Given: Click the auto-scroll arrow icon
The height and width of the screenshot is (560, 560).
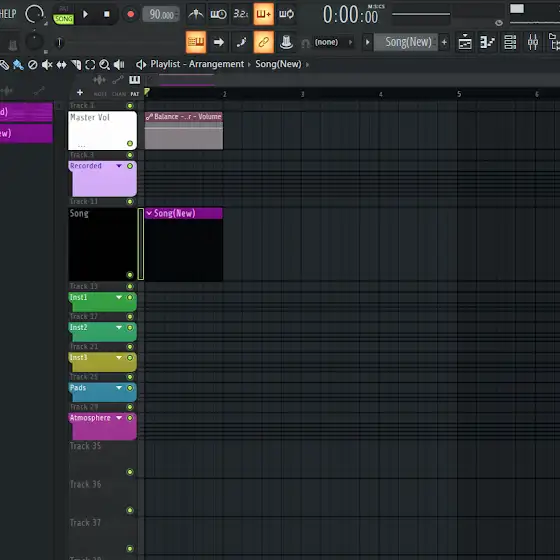Looking at the screenshot, I should point(218,42).
